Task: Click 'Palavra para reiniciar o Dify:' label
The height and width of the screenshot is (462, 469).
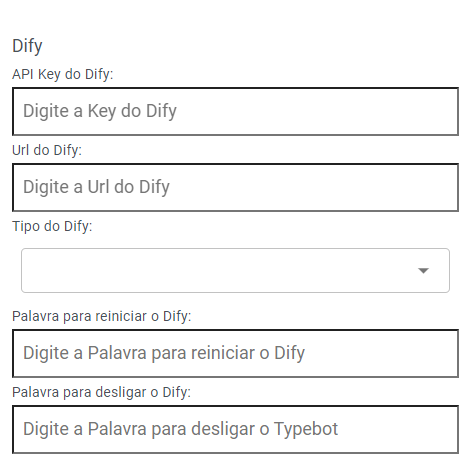Action: (x=102, y=316)
